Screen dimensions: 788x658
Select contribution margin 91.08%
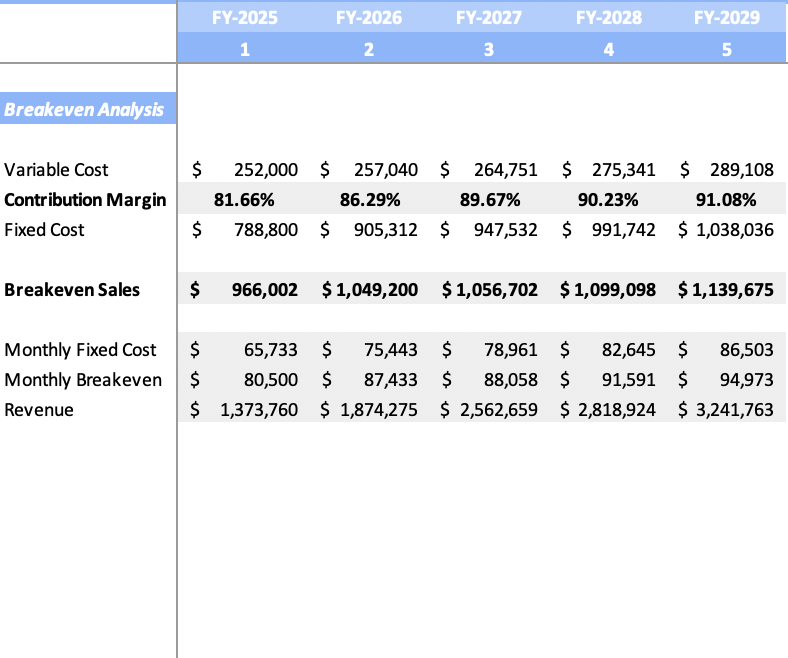click(x=726, y=200)
